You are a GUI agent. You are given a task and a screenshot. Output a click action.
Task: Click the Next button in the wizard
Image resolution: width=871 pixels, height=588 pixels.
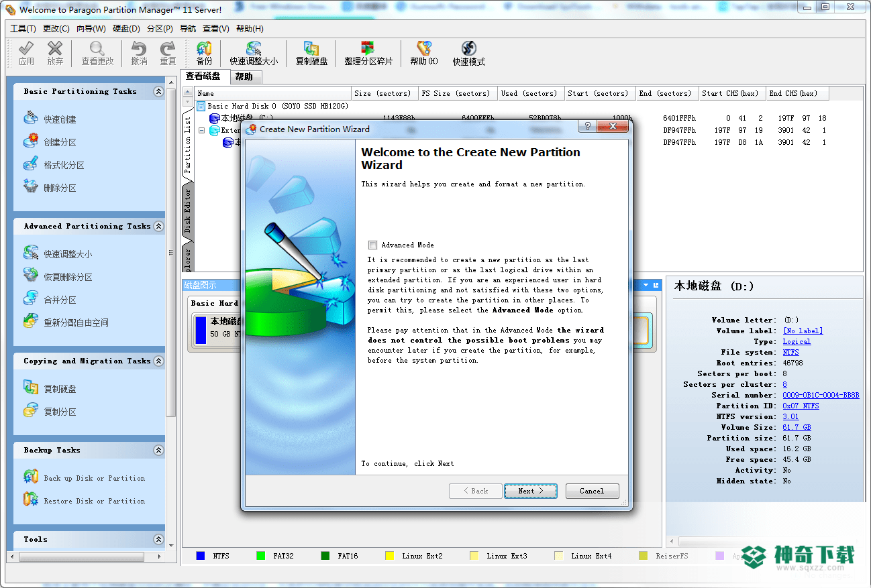coord(531,491)
